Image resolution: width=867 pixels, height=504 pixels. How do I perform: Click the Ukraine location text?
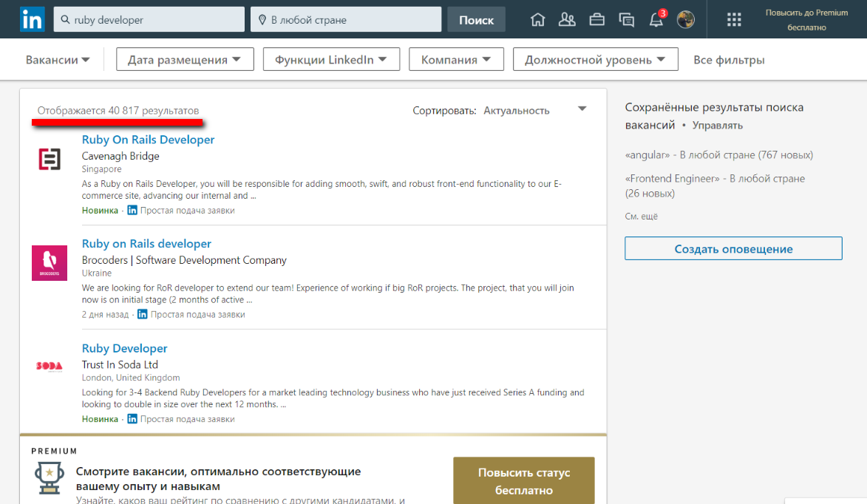pyautogui.click(x=97, y=273)
